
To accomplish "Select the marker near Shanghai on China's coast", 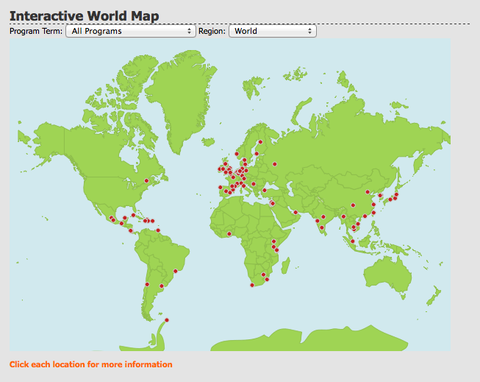I will [374, 205].
